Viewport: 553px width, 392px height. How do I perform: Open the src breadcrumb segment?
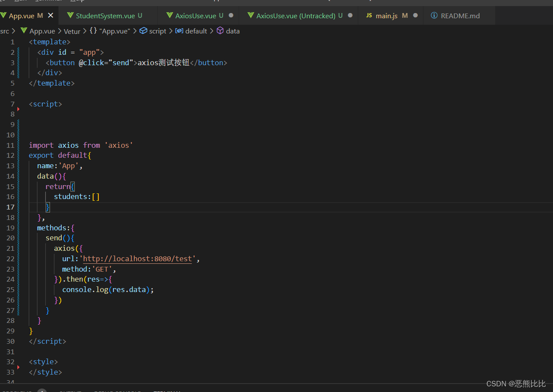(4, 31)
